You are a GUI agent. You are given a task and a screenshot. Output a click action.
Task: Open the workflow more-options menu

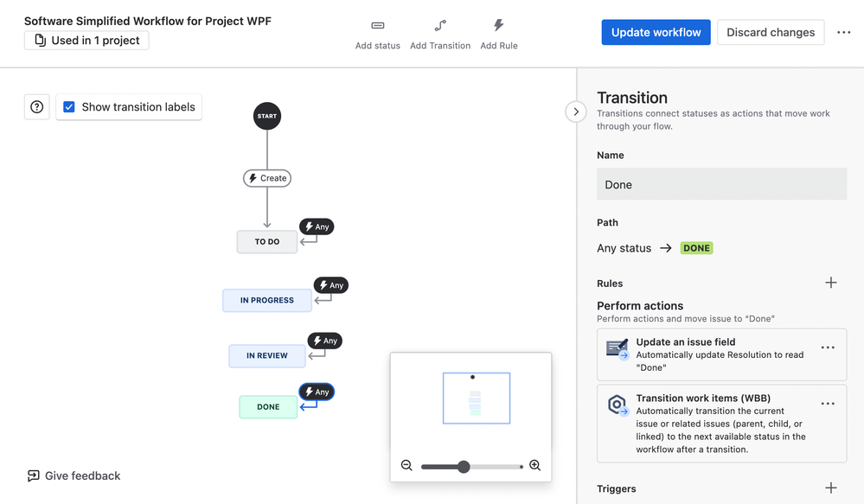pos(843,32)
